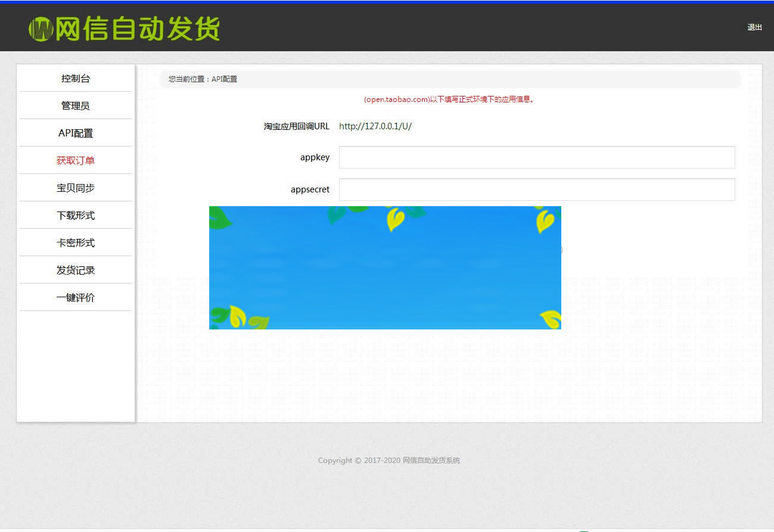Open the 卡密形式 card key settings
The height and width of the screenshot is (532, 774).
tap(76, 242)
